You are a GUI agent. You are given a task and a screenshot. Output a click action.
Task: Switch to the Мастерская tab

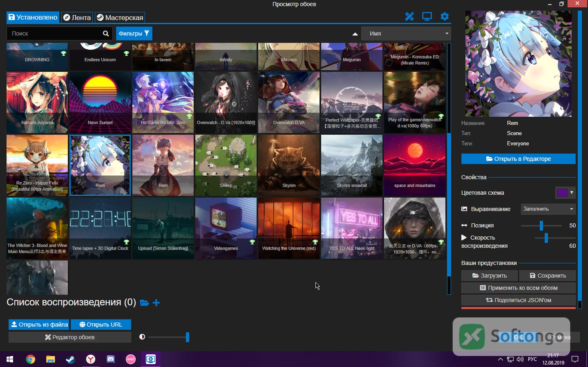coord(120,17)
